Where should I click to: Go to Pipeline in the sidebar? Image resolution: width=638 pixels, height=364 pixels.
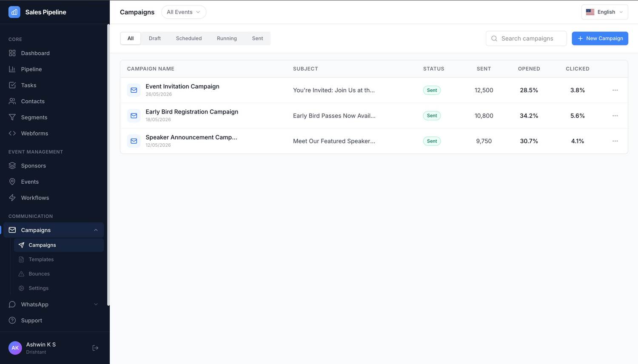pyautogui.click(x=54, y=69)
